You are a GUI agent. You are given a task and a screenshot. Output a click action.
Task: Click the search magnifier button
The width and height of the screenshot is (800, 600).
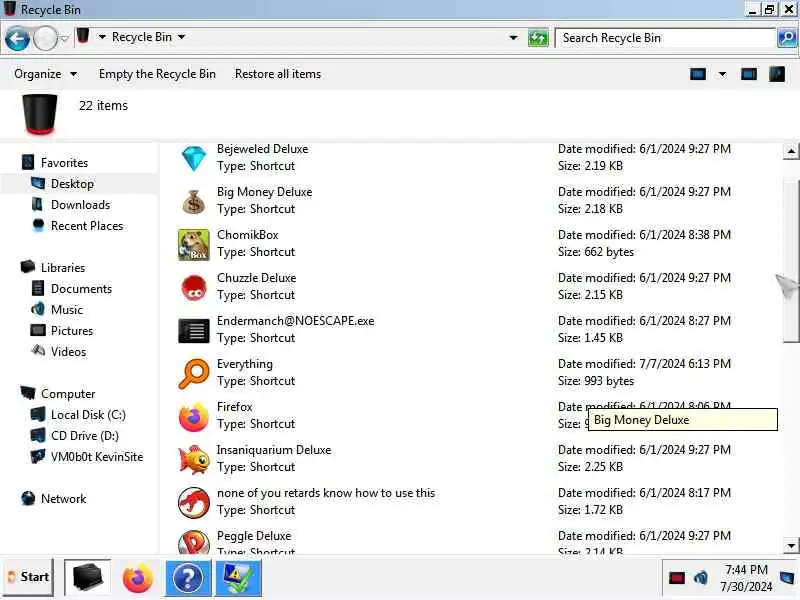pyautogui.click(x=786, y=38)
